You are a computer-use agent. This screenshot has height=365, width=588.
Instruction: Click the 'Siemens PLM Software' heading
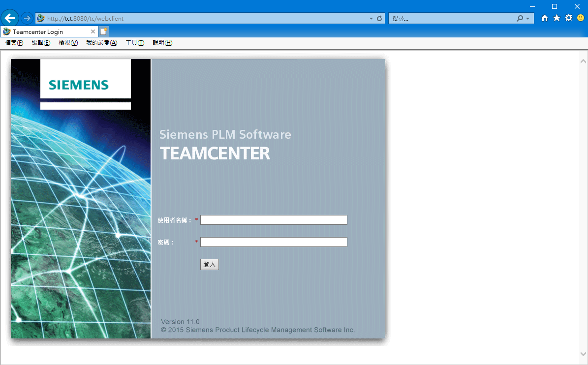(225, 134)
